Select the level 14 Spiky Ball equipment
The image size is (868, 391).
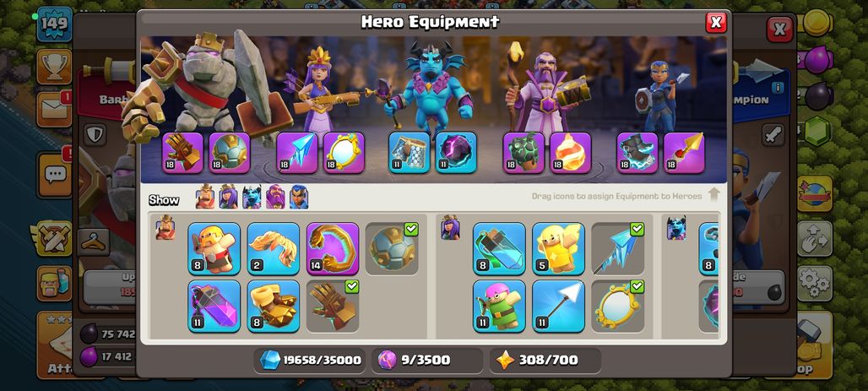(x=333, y=248)
